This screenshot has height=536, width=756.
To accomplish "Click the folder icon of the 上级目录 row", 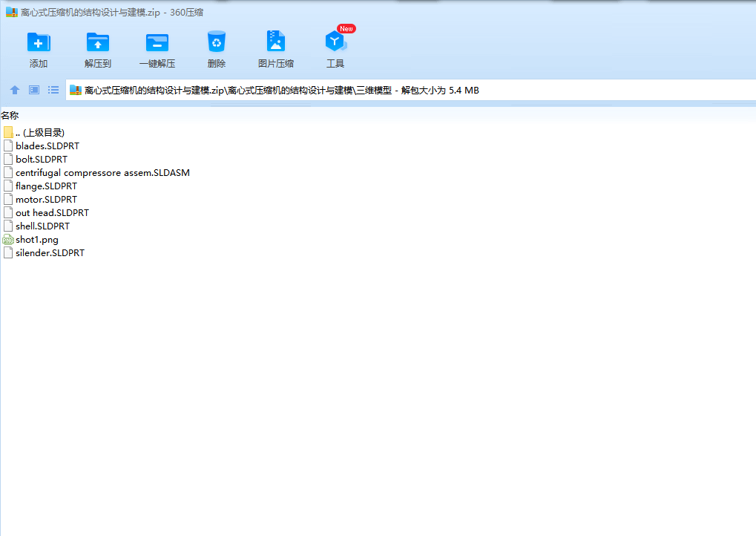I will (7, 132).
